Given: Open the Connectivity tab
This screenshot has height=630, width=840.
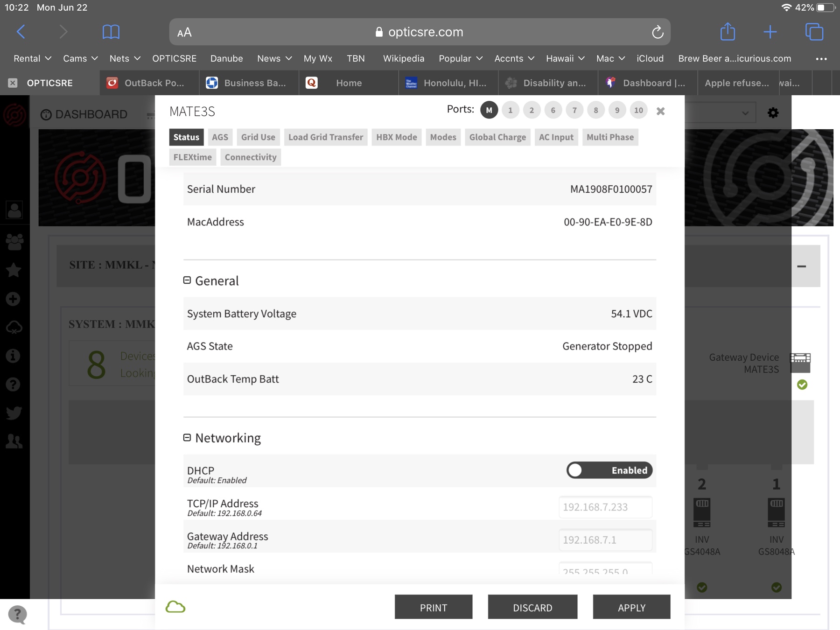Looking at the screenshot, I should [251, 157].
